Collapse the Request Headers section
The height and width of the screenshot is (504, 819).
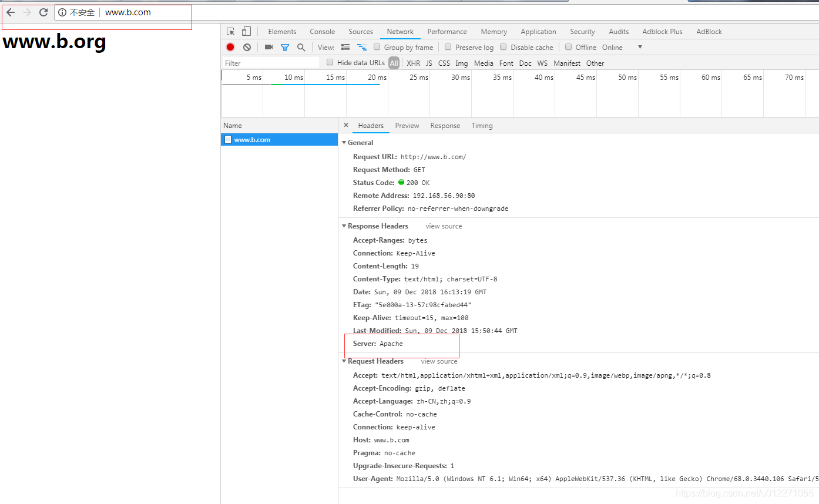(x=344, y=361)
